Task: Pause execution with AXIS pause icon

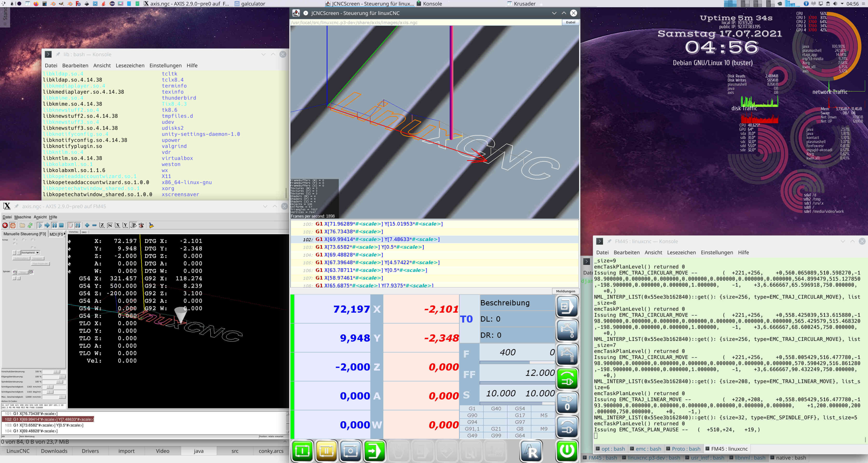Action: point(54,225)
